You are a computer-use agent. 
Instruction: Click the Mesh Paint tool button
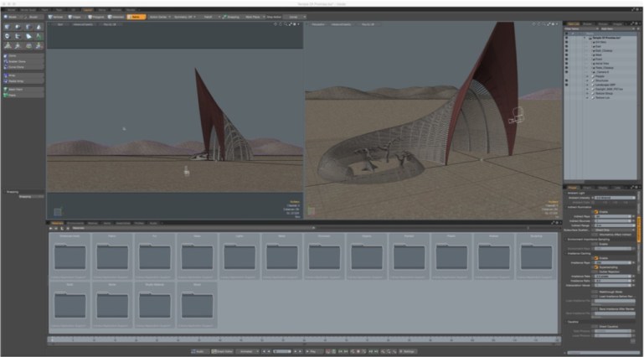tap(23, 89)
